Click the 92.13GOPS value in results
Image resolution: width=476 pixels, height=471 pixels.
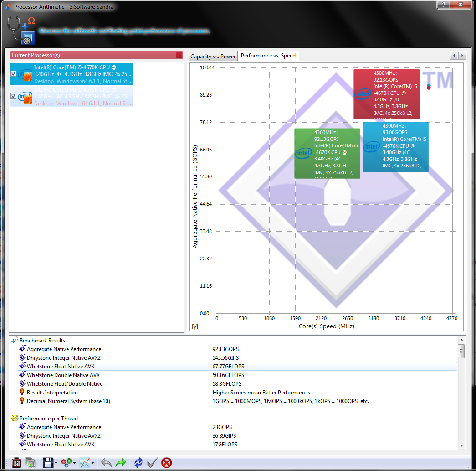(x=225, y=349)
